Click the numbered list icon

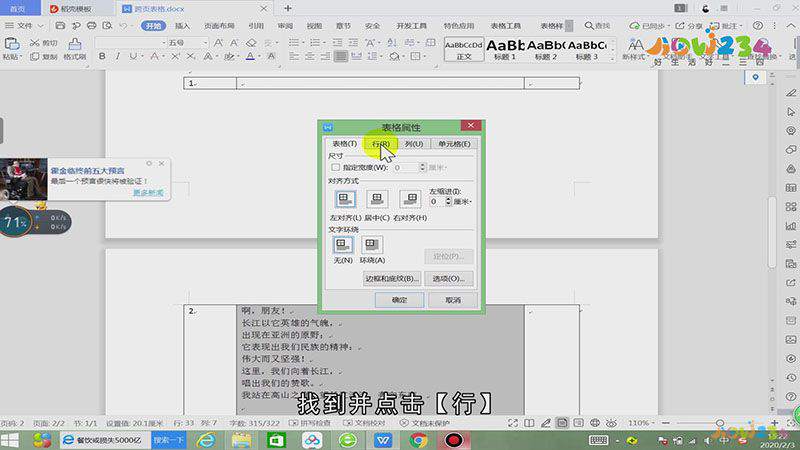coord(315,43)
